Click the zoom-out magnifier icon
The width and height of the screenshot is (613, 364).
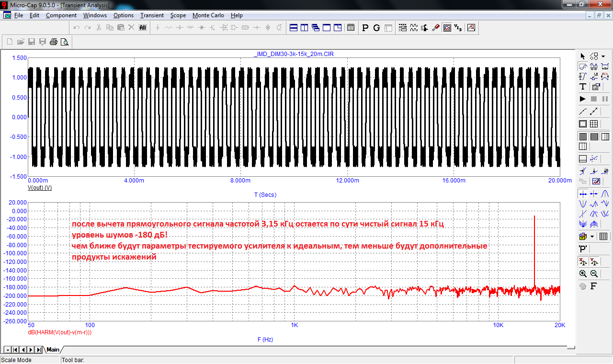coord(594,274)
